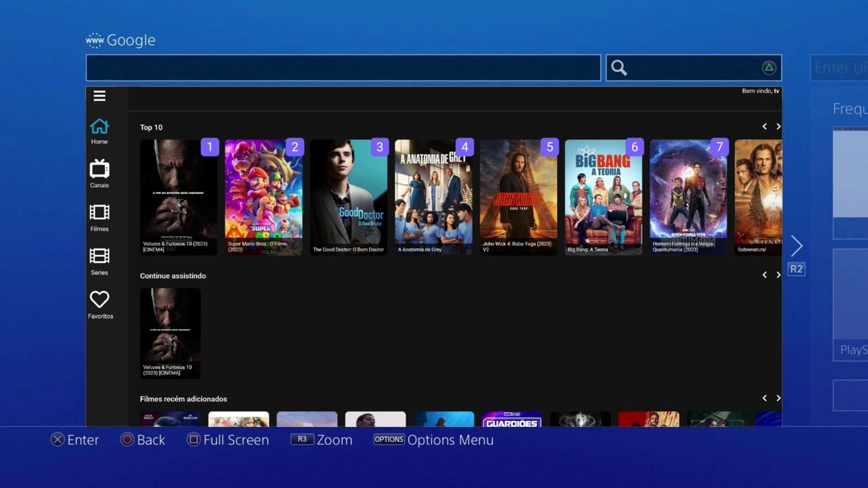
Task: Click the 'Top 10' section heading
Action: [151, 127]
